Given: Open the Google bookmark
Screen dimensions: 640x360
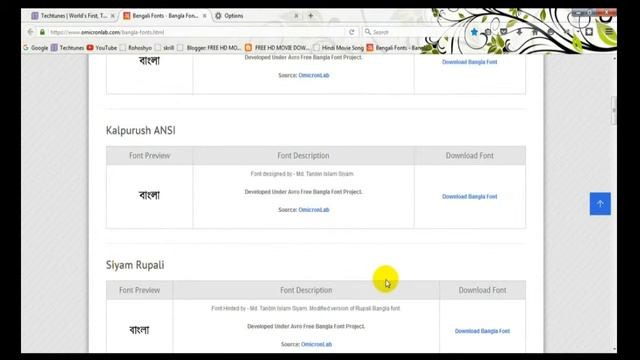Looking at the screenshot, I should [x=36, y=48].
